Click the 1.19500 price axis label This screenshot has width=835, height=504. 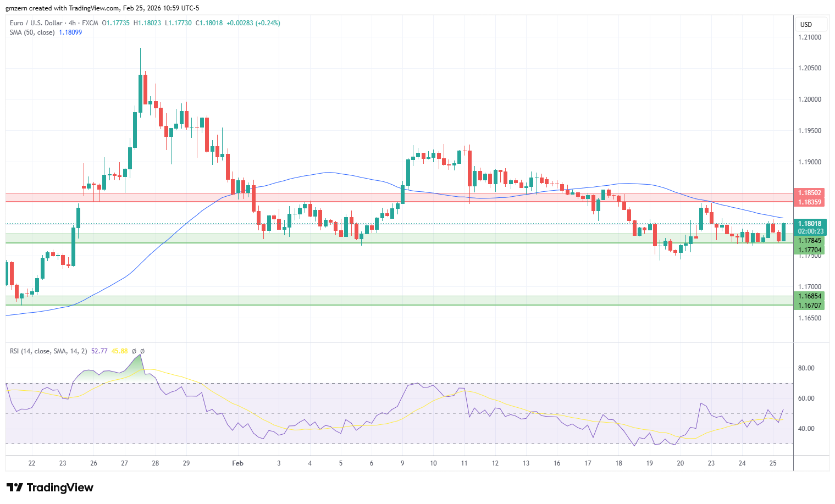click(810, 131)
